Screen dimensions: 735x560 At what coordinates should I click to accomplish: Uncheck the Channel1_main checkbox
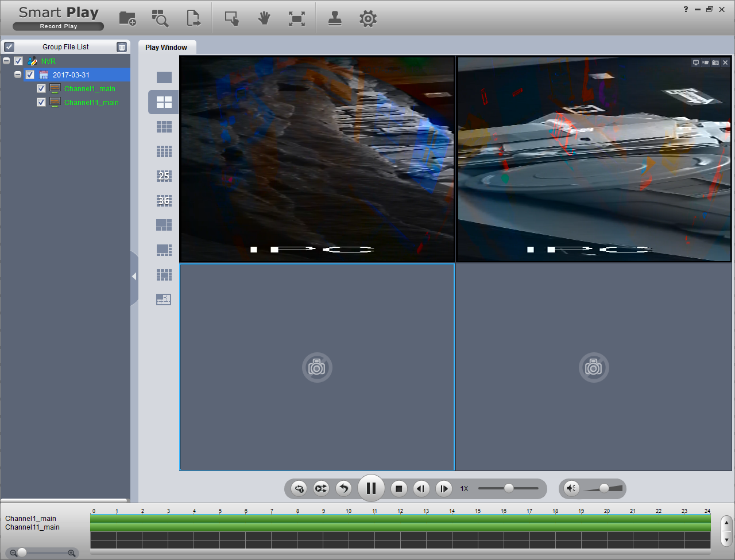tap(41, 88)
